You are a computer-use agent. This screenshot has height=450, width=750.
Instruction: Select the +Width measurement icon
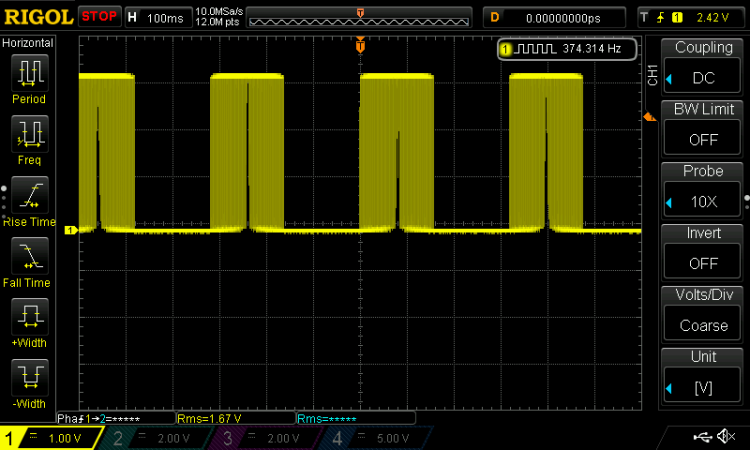(x=30, y=317)
